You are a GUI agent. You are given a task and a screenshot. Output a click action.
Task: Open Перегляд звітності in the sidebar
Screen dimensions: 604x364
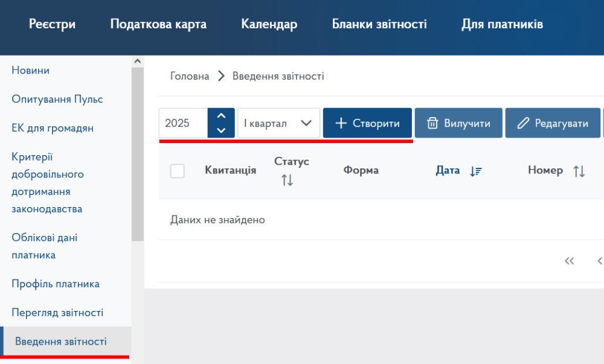click(x=57, y=312)
